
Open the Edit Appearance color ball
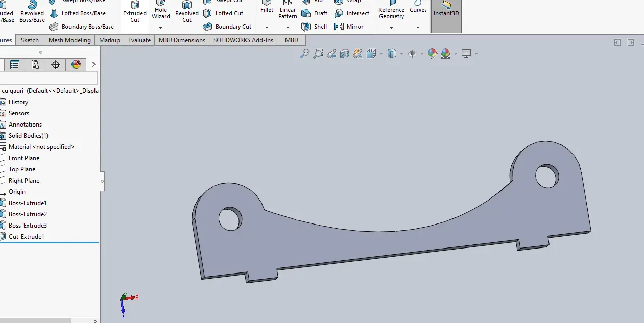click(x=433, y=54)
